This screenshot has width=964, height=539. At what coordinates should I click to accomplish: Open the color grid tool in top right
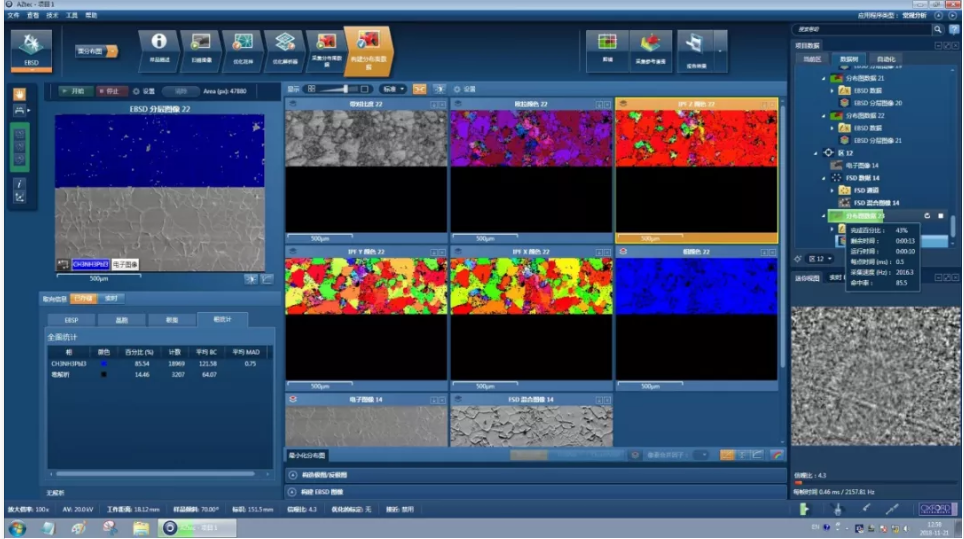[x=607, y=49]
